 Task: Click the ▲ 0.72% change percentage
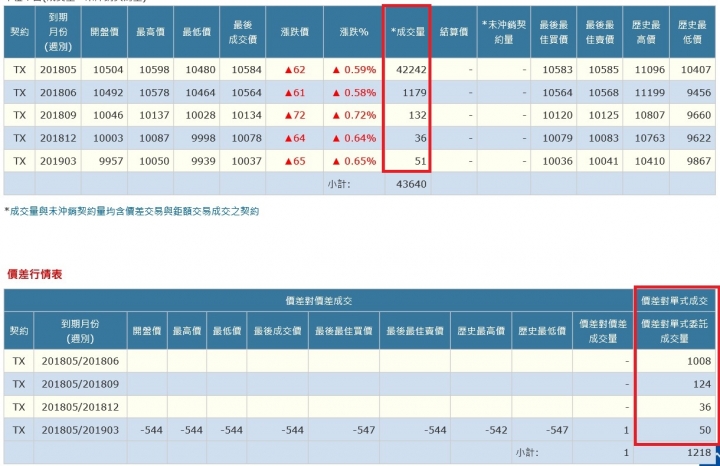coord(354,115)
